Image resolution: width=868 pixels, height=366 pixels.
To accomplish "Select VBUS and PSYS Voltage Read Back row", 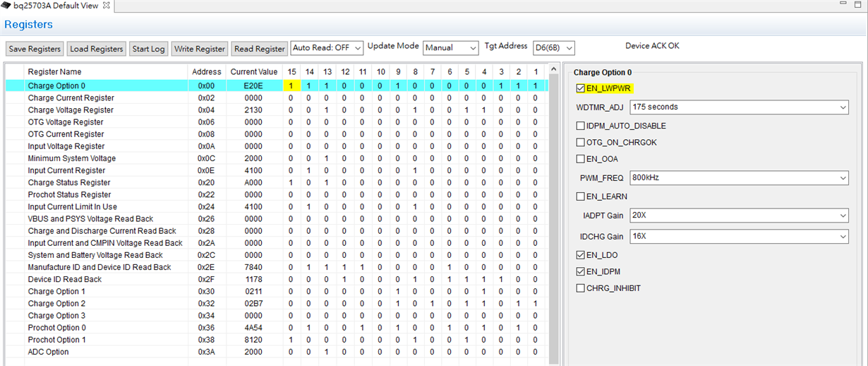I will pos(276,218).
